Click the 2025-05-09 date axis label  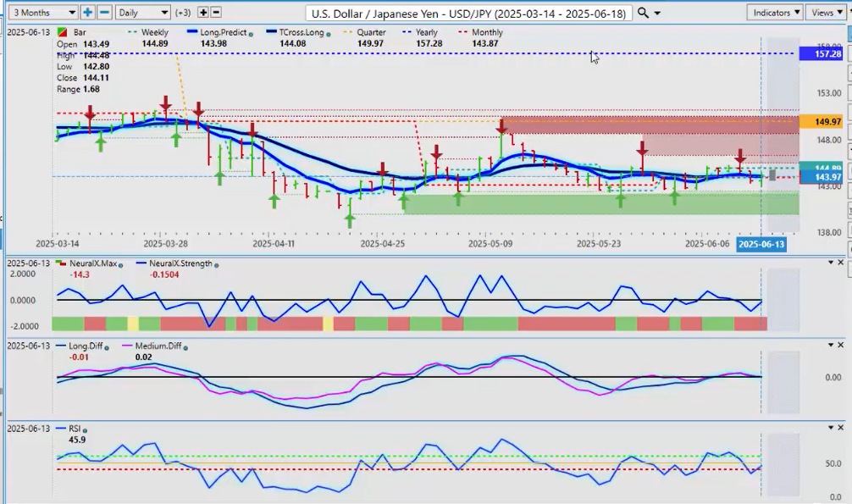pos(490,244)
